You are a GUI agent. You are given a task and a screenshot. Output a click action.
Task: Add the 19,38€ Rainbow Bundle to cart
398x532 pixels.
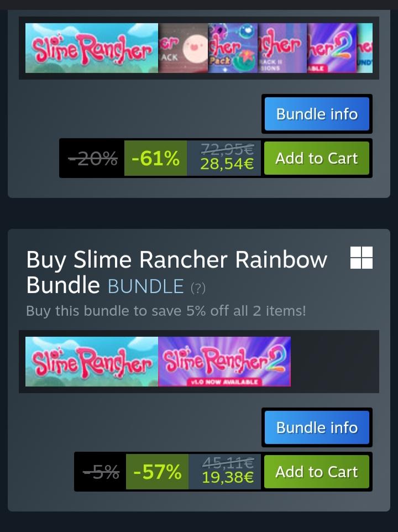[x=317, y=472]
